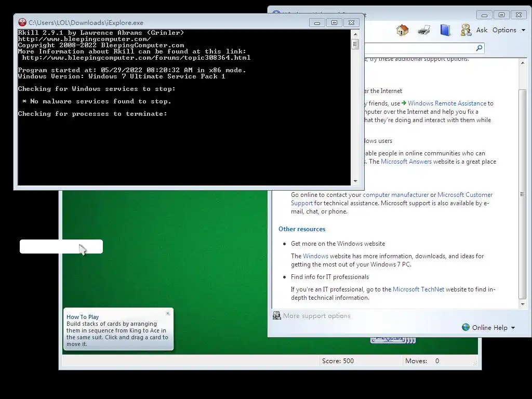Click the 'Checking for processes to terminate' line
The image size is (532, 399).
coord(92,114)
